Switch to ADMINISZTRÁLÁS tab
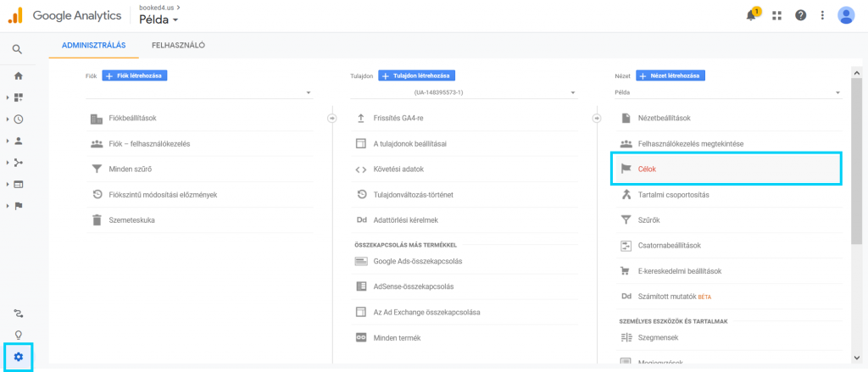 (x=93, y=46)
